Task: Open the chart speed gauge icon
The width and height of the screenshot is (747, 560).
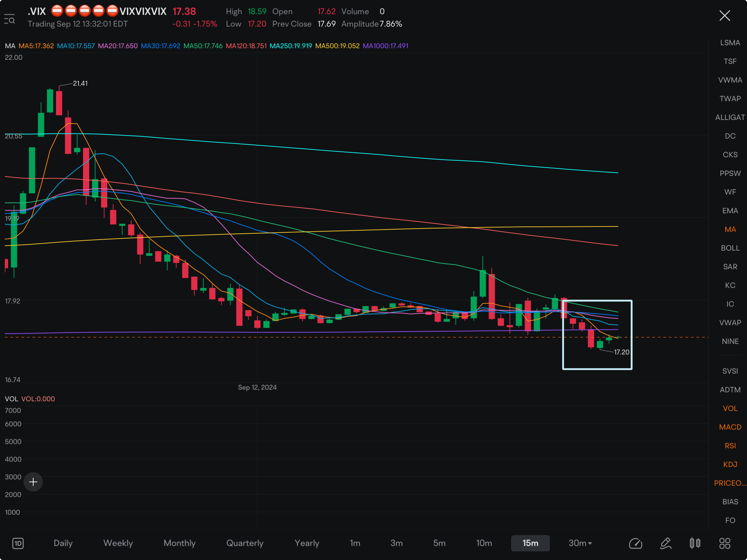Action: pyautogui.click(x=636, y=543)
